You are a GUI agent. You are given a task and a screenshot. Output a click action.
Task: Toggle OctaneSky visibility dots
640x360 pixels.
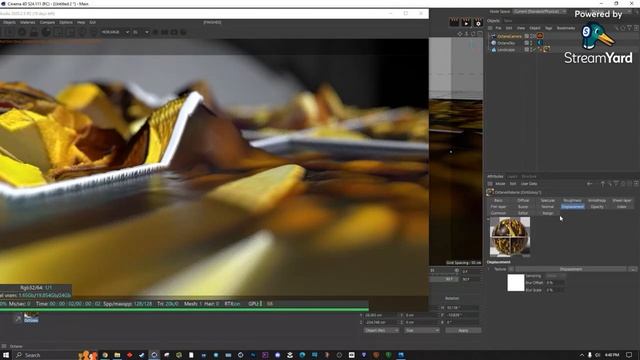[531, 42]
